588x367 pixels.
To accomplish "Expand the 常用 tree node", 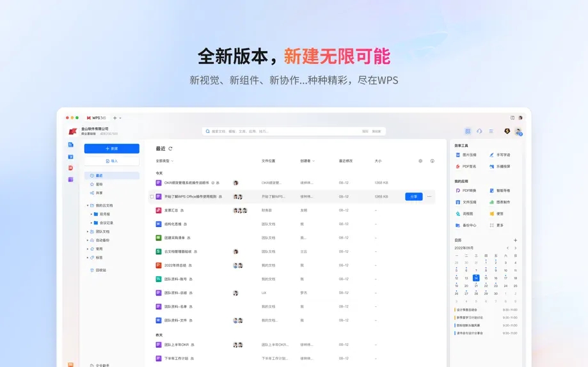I will point(88,249).
